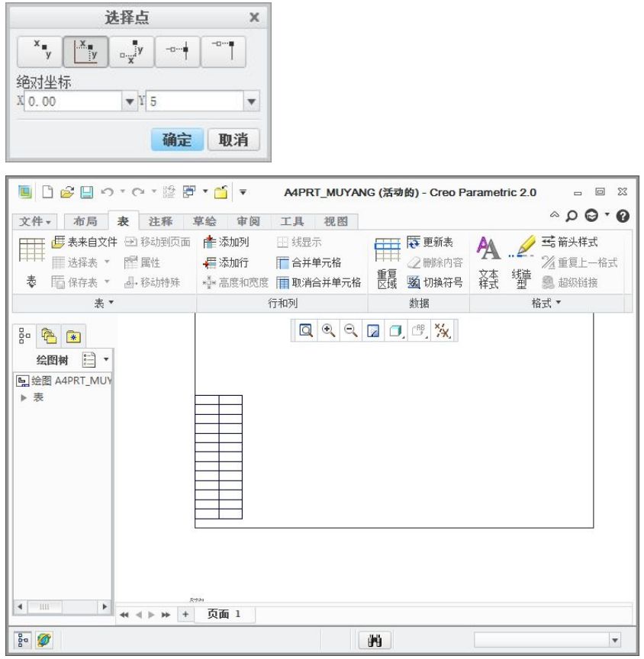Select the 页面 1 sheet tab
The image size is (644, 659).
(224, 614)
